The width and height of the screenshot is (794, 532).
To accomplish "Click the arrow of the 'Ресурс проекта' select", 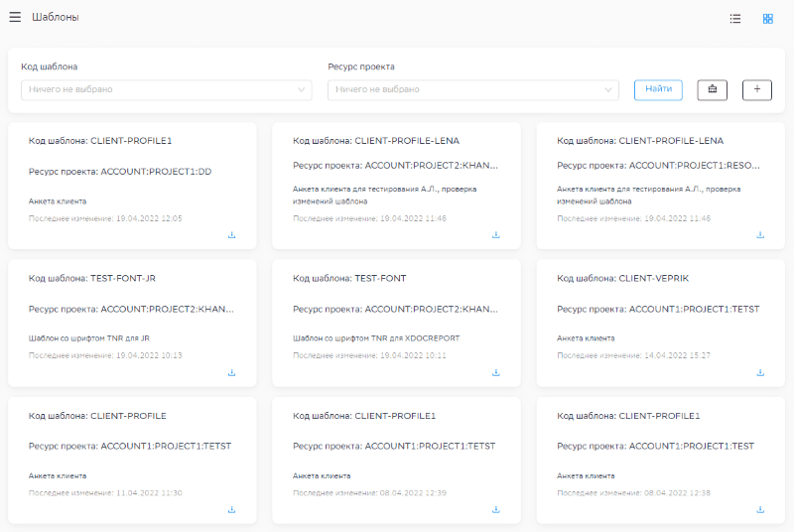I will pos(608,90).
